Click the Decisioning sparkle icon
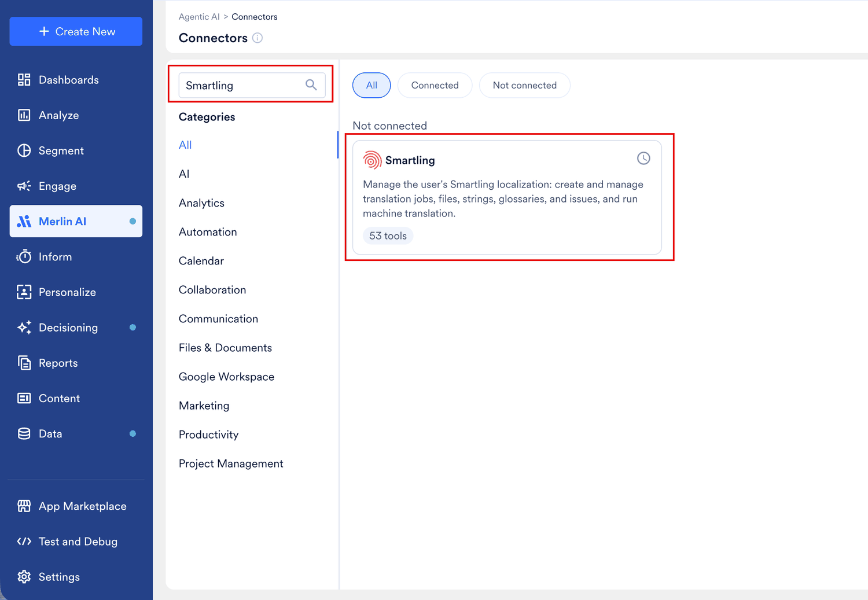The height and width of the screenshot is (600, 868). pos(24,327)
